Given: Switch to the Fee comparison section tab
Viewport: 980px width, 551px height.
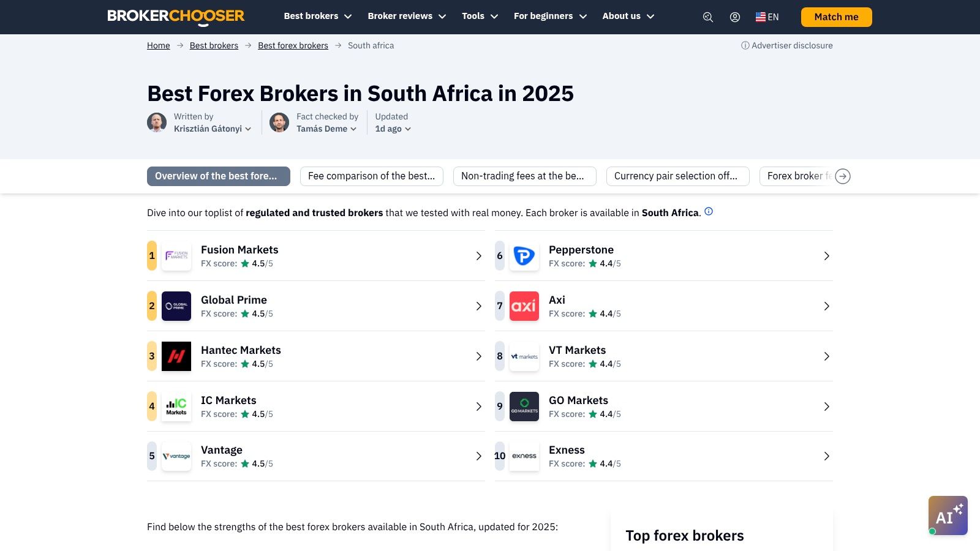Looking at the screenshot, I should click(x=371, y=176).
